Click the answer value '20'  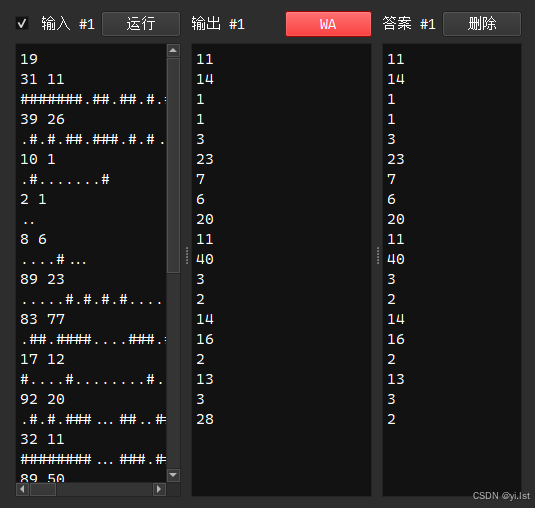pyautogui.click(x=396, y=219)
